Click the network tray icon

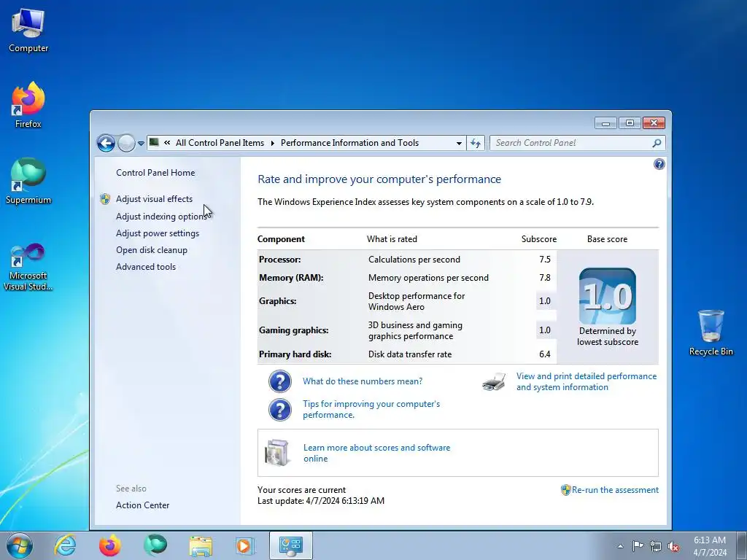pyautogui.click(x=656, y=547)
